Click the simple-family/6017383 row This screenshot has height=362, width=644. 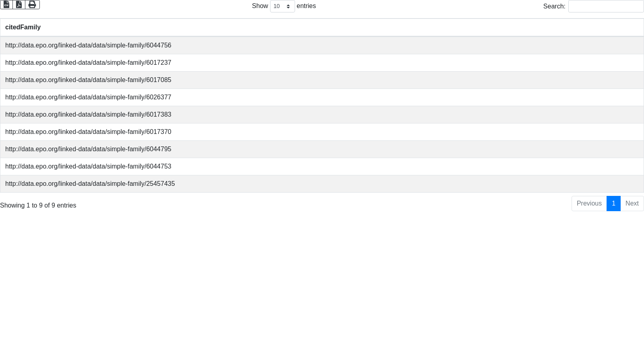tap(88, 115)
